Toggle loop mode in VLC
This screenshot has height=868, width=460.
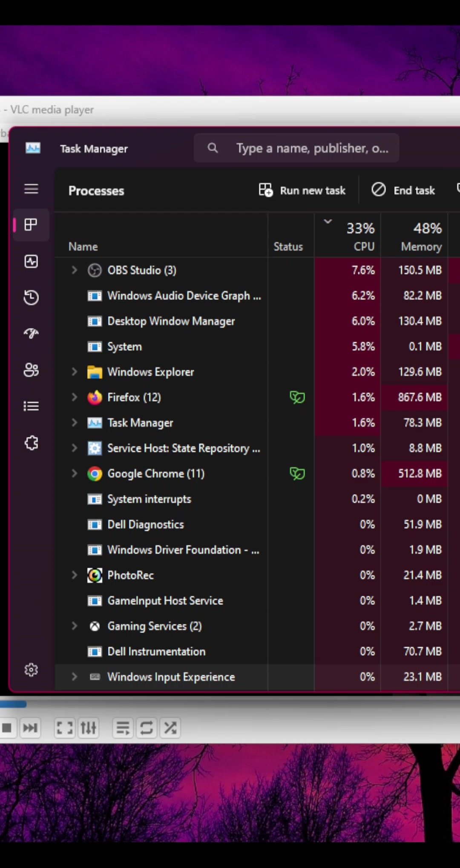[x=147, y=728]
